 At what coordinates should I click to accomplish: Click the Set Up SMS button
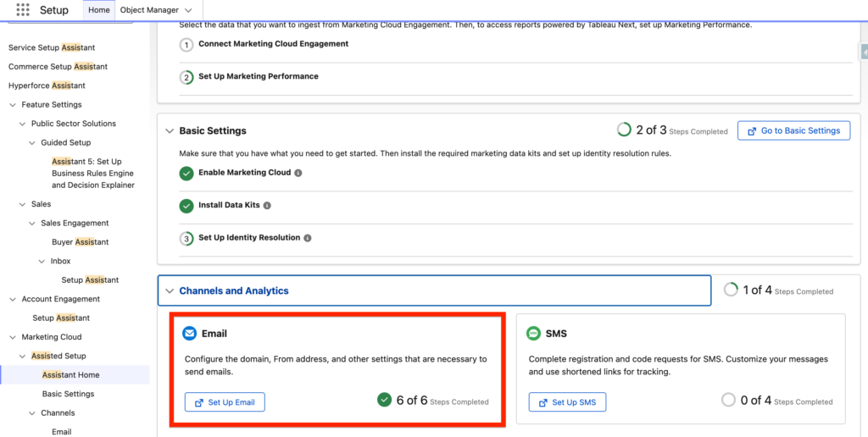click(567, 402)
